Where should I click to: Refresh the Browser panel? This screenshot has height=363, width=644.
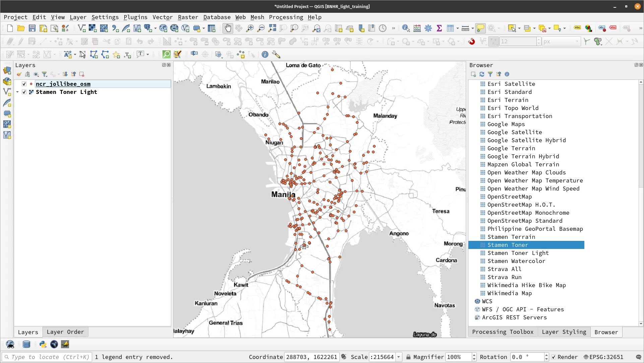(482, 74)
